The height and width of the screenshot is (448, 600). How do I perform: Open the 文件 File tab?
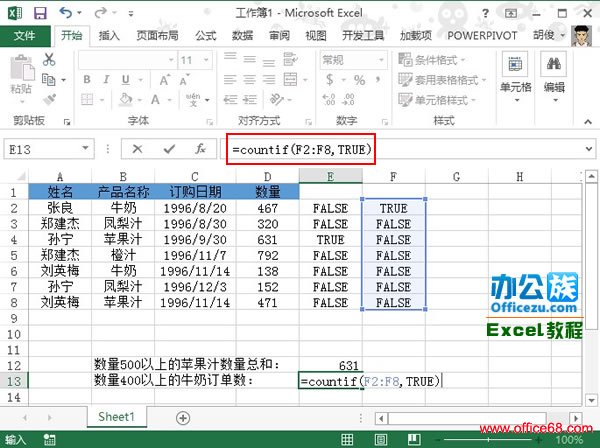click(25, 36)
